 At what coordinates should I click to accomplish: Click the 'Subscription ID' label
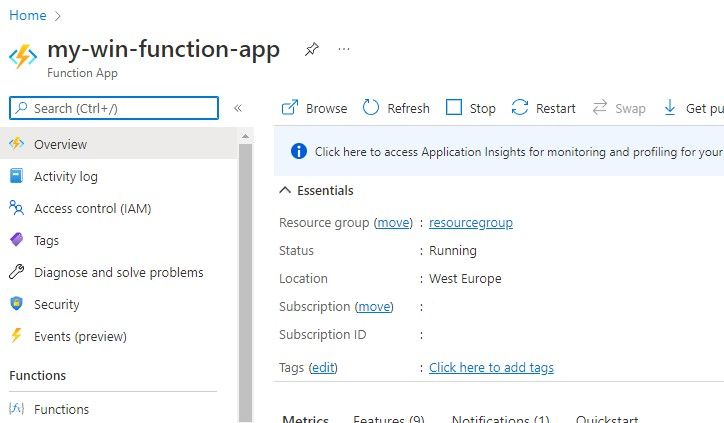(322, 334)
